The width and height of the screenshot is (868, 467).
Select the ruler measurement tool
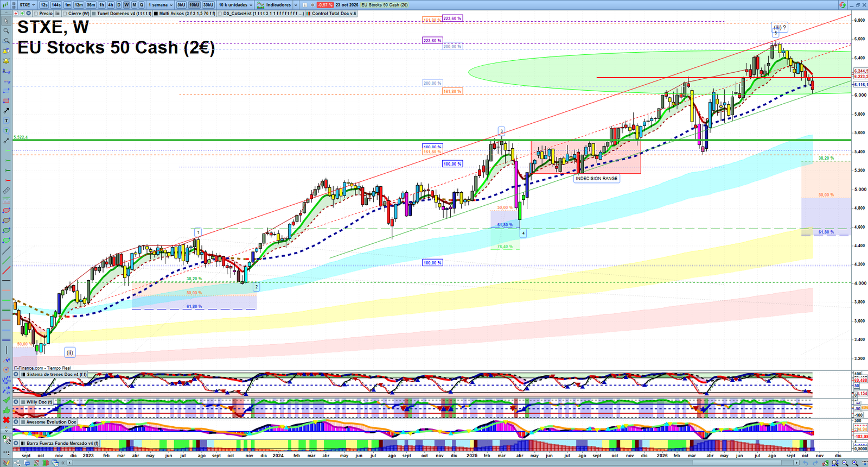[x=6, y=190]
